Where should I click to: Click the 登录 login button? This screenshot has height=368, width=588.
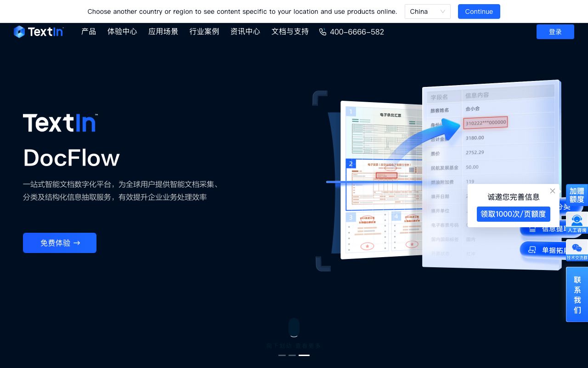click(x=555, y=32)
